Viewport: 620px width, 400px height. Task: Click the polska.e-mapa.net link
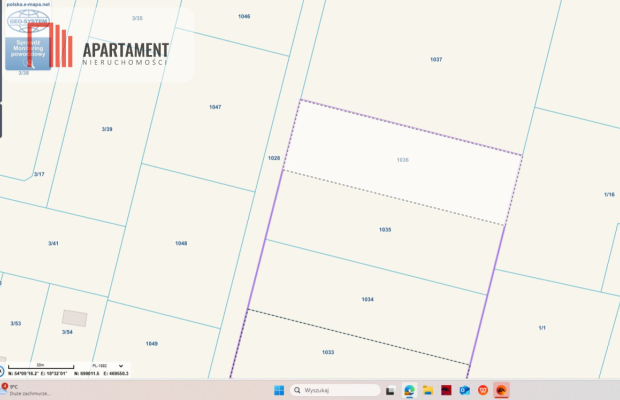[28, 4]
